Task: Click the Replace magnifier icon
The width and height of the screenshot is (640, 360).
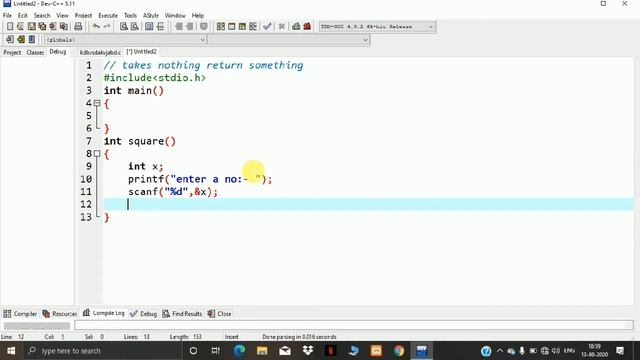Action: tap(134, 27)
